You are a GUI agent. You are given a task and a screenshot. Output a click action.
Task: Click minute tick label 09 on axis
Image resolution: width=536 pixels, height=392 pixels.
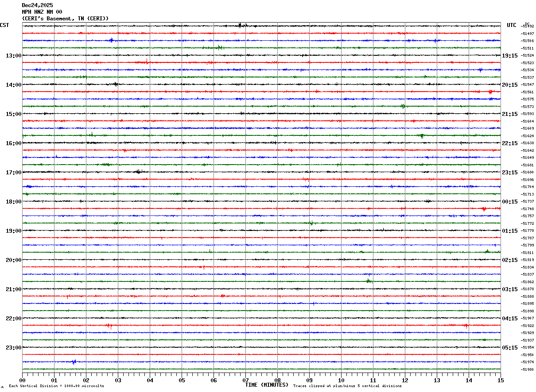(x=309, y=380)
